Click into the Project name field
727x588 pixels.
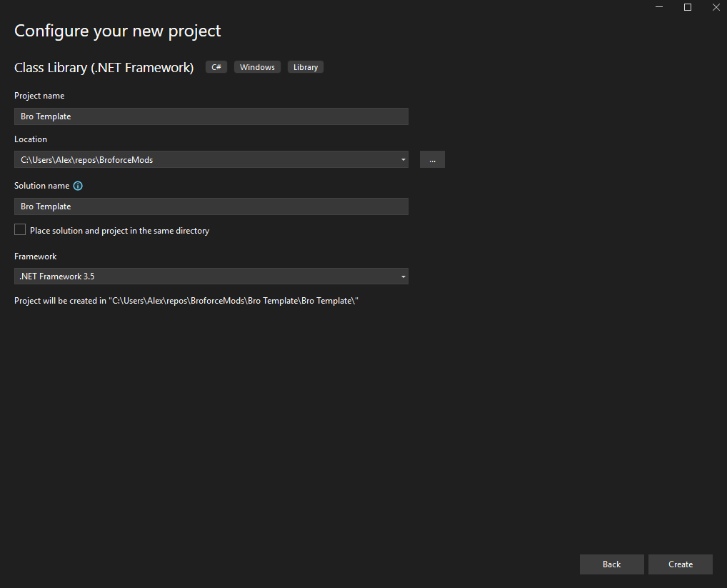pyautogui.click(x=211, y=116)
